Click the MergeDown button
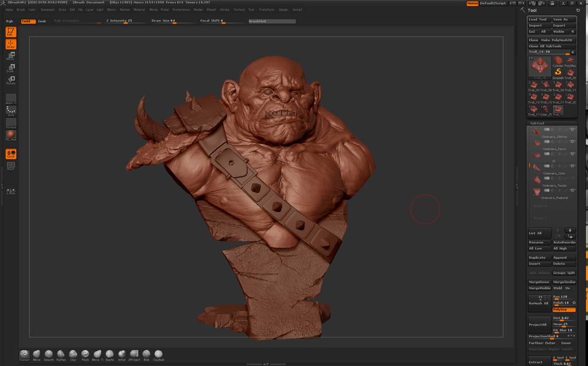Image resolution: width=588 pixels, height=366 pixels. click(539, 282)
